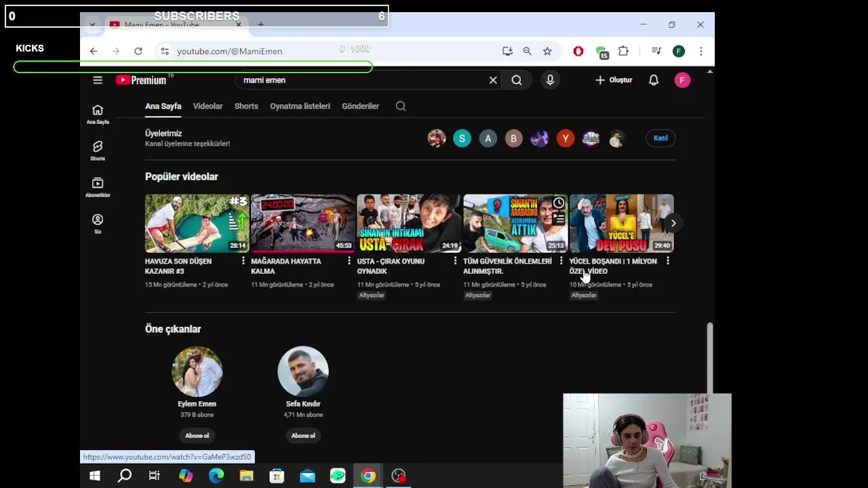The width and height of the screenshot is (868, 488).
Task: Switch to the Oynatma listeleri tab
Action: (300, 106)
